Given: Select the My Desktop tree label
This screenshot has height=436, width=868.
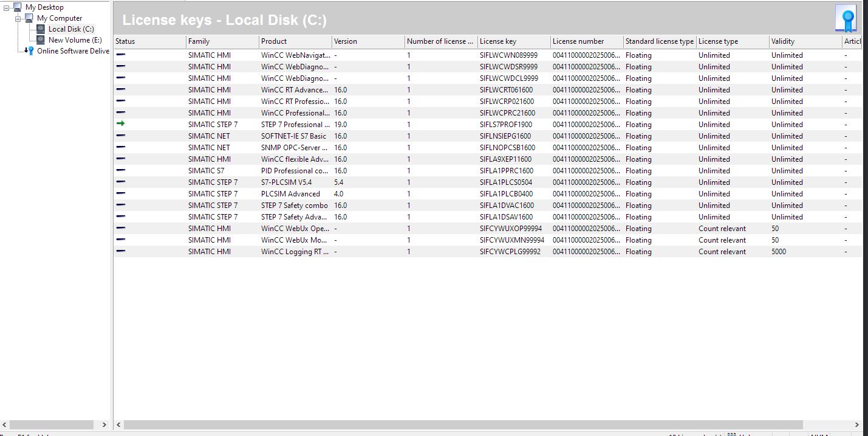Looking at the screenshot, I should coord(44,7).
